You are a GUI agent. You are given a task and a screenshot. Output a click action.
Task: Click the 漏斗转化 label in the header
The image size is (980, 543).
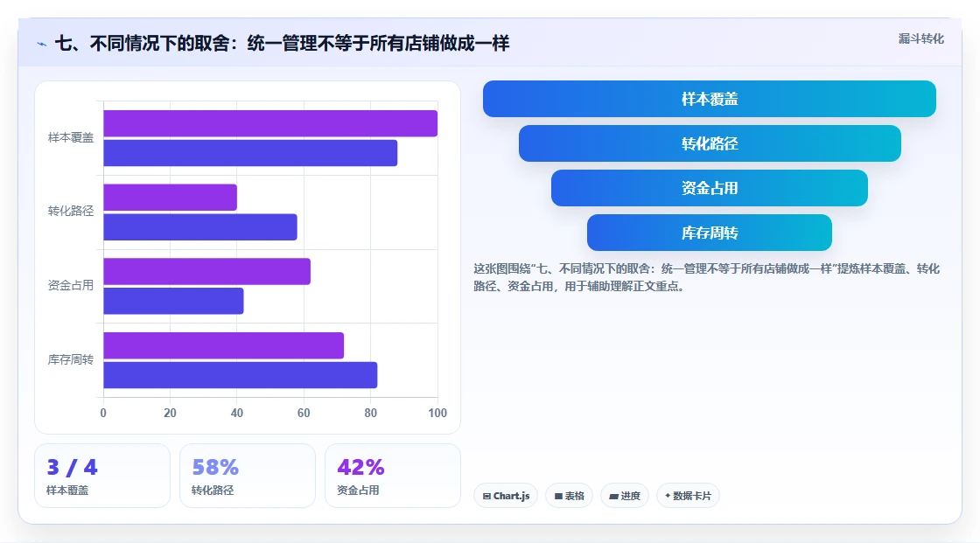click(920, 38)
